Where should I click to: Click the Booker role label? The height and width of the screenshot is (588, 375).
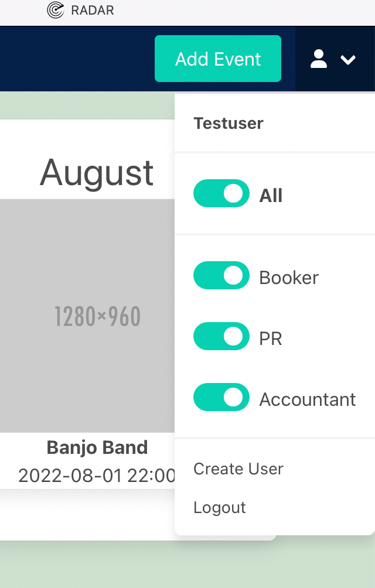tap(289, 278)
